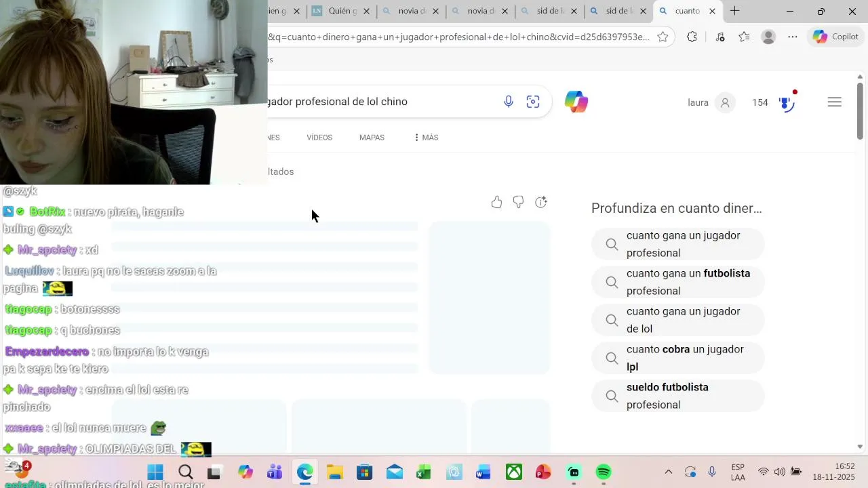Open Windows taskbar Search
The image size is (868, 488).
(x=185, y=472)
